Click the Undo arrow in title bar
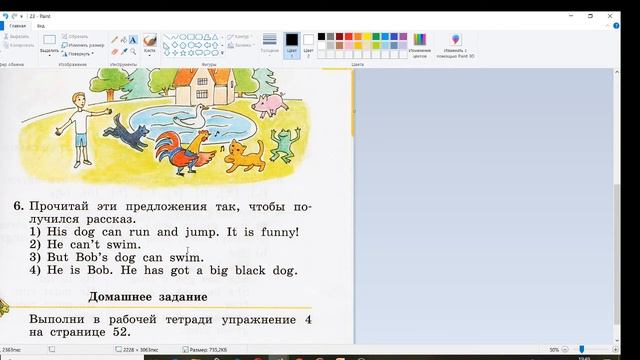 [x=5, y=16]
